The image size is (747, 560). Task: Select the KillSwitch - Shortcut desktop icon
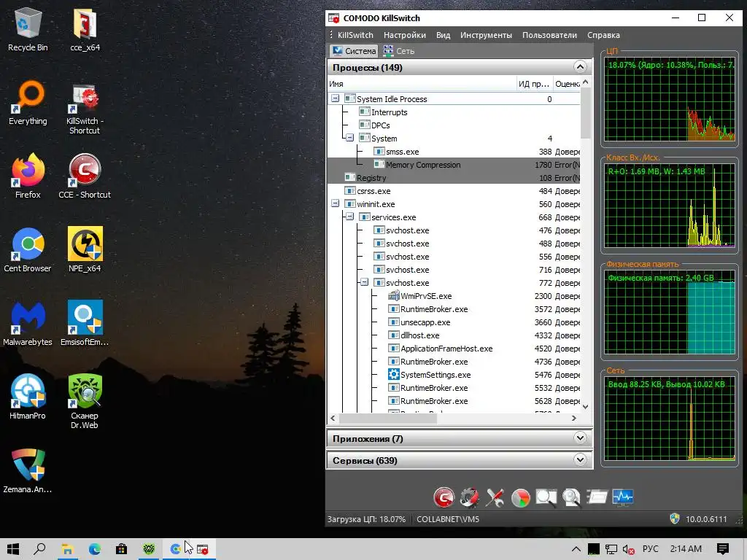pyautogui.click(x=85, y=109)
